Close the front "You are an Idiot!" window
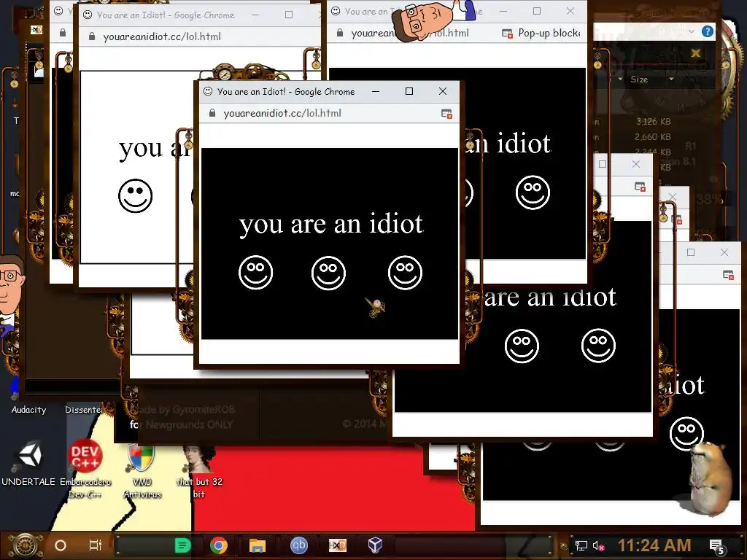 [x=443, y=91]
